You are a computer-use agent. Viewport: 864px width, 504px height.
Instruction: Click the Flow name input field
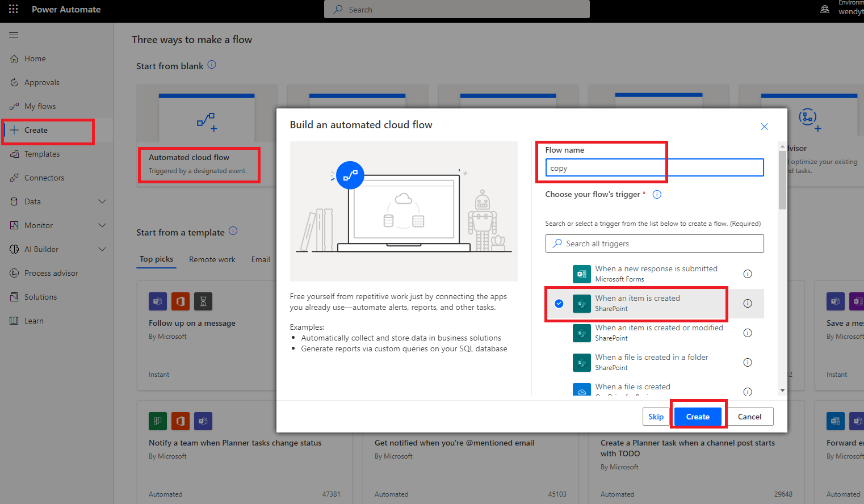(655, 168)
